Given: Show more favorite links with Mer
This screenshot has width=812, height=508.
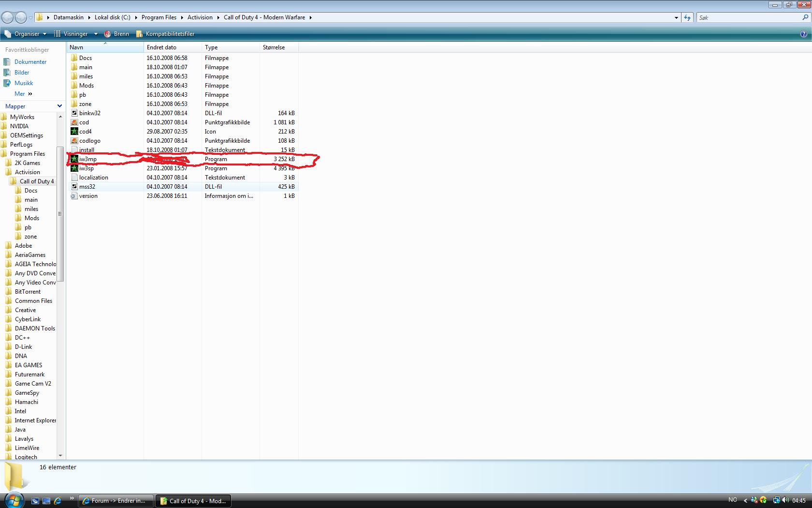Looking at the screenshot, I should [23, 94].
